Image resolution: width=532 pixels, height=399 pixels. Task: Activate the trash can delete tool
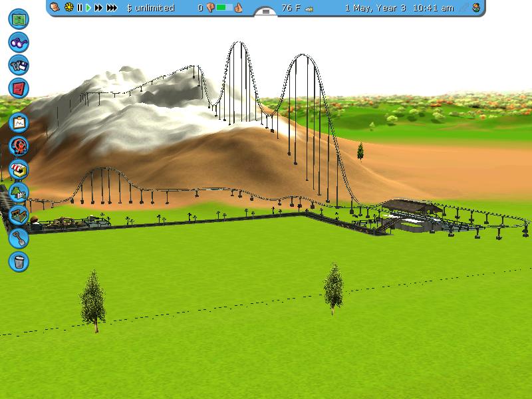pos(19,261)
